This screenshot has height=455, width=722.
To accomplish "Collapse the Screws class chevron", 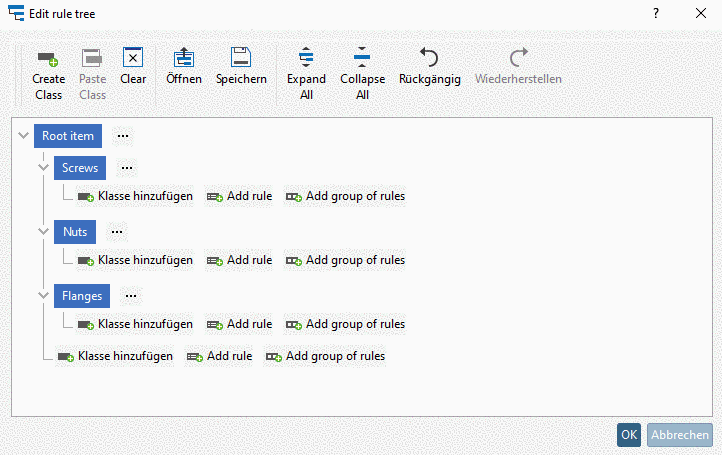I will [44, 167].
